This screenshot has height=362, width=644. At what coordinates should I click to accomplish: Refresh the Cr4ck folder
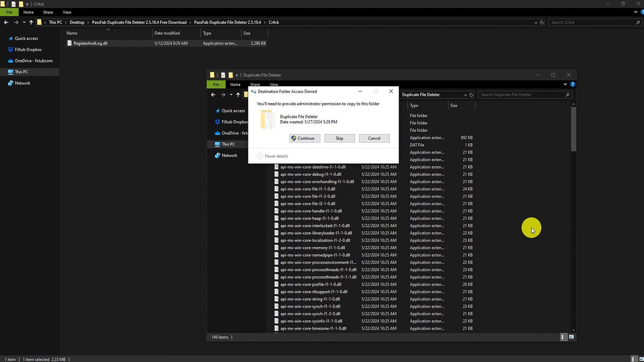542,22
